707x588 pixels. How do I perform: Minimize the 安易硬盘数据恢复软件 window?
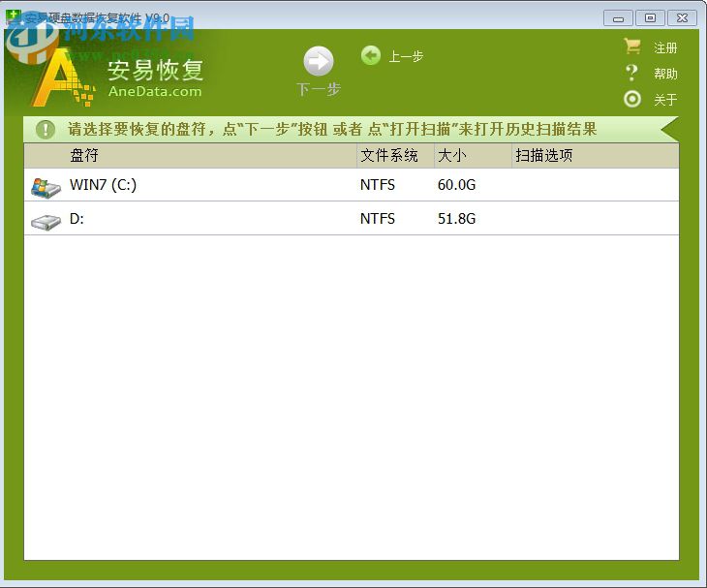pyautogui.click(x=619, y=18)
